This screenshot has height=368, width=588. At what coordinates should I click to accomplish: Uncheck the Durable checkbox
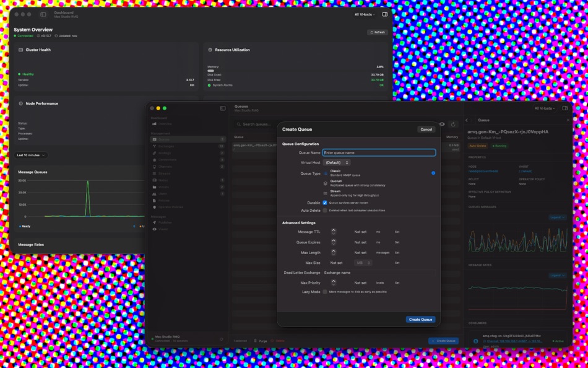point(325,203)
